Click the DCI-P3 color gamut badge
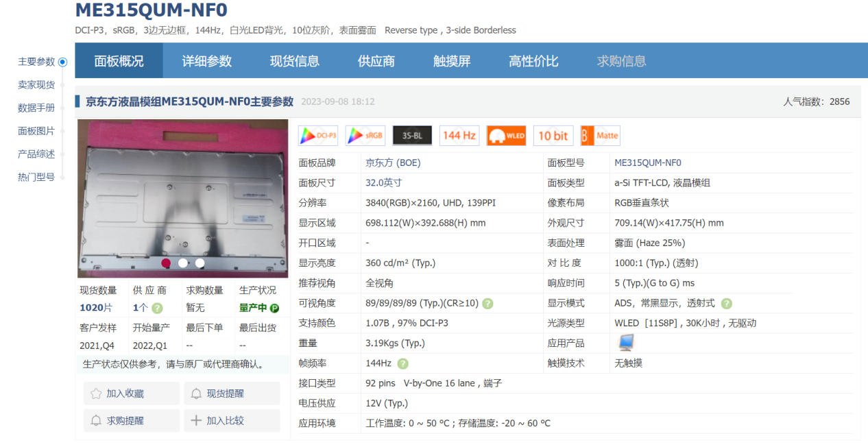Screen dimensions: 868x447 [318, 135]
